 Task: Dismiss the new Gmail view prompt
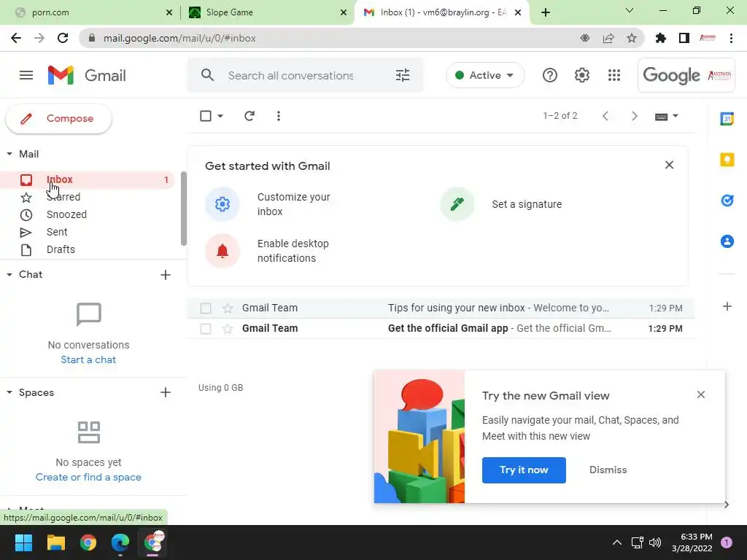(608, 470)
